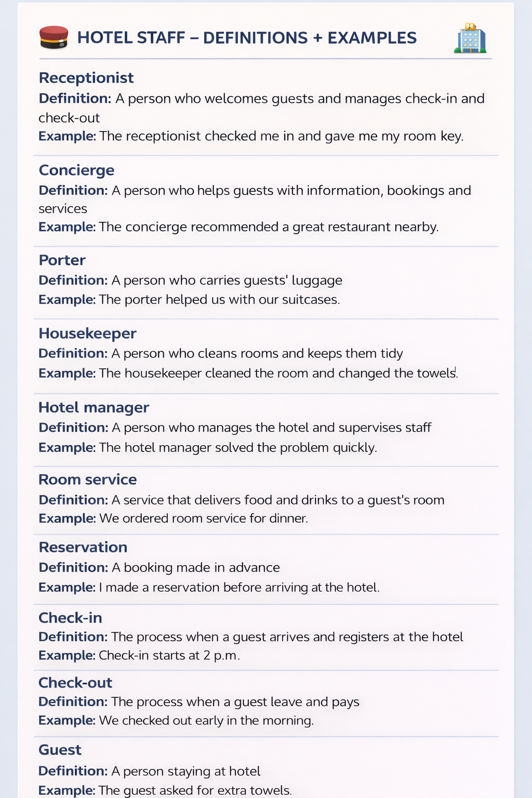Screen dimensions: 532x798
Task: Select the Reservation heading
Action: [83, 547]
